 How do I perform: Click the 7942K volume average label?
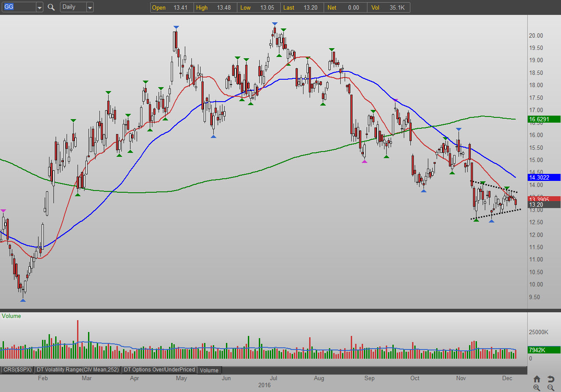click(544, 350)
